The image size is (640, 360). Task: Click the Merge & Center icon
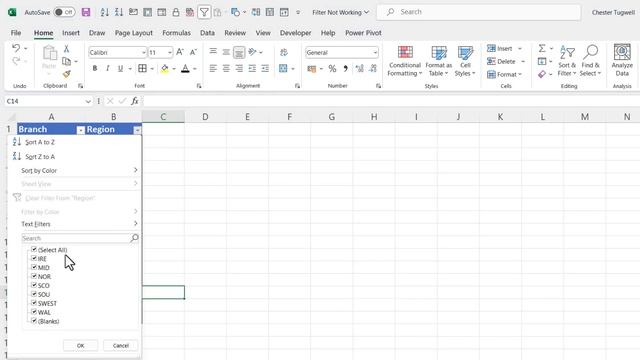tap(283, 68)
